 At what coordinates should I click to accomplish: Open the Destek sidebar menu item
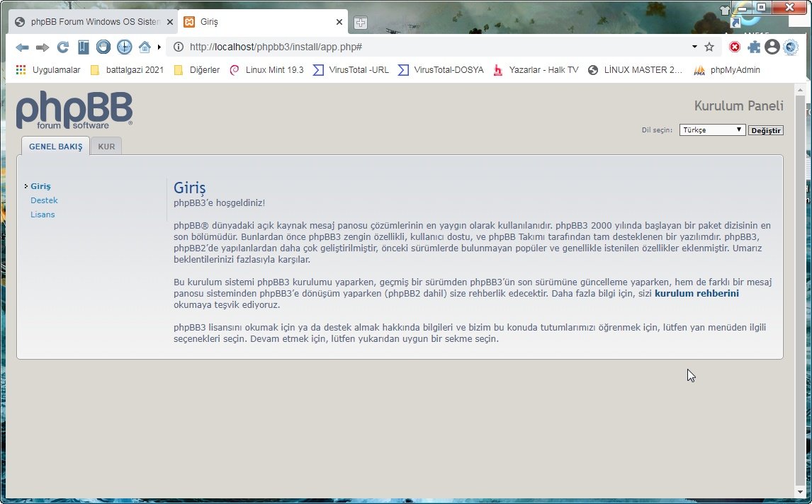click(44, 200)
